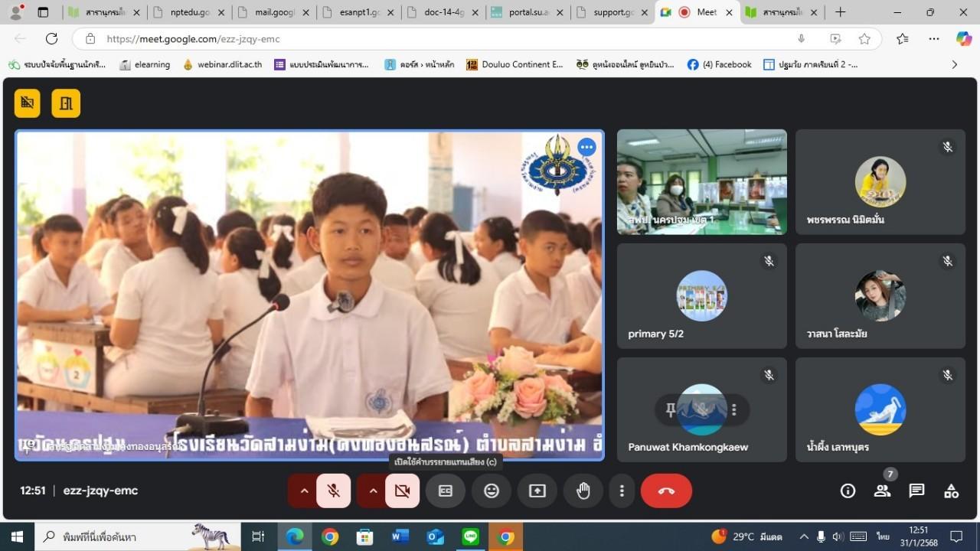Screen dimensions: 980x551
Task: Open Task View on the taskbar
Action: point(258,536)
